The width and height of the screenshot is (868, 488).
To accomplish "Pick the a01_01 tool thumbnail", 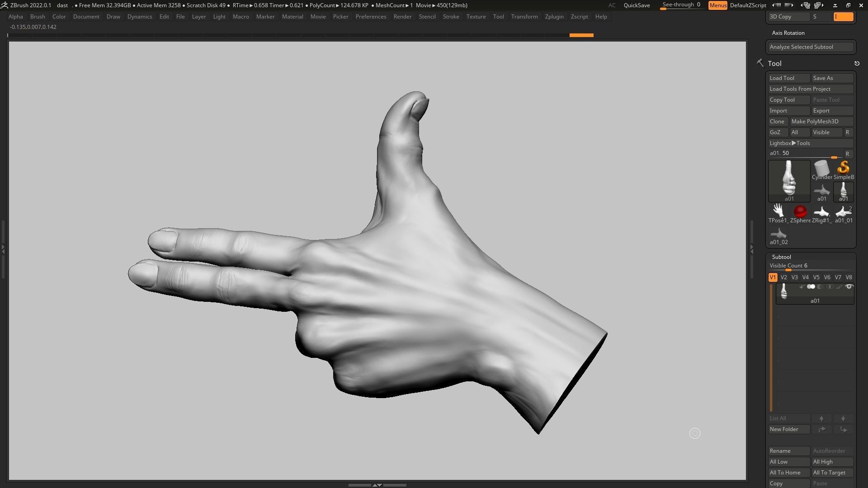I will 844,214.
